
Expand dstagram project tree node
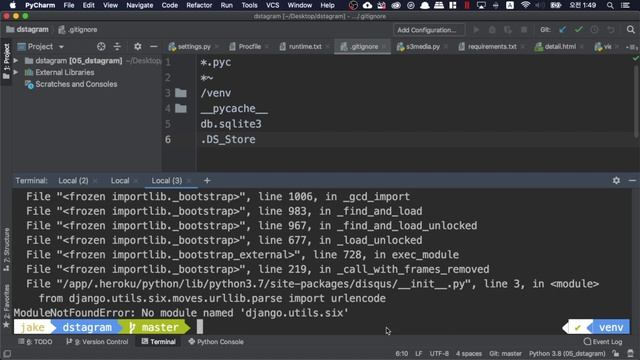coord(16,61)
